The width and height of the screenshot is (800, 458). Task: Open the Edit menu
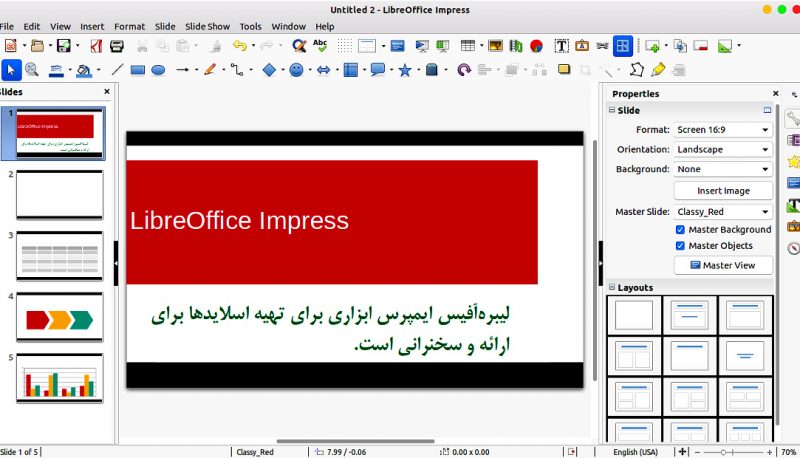point(32,27)
